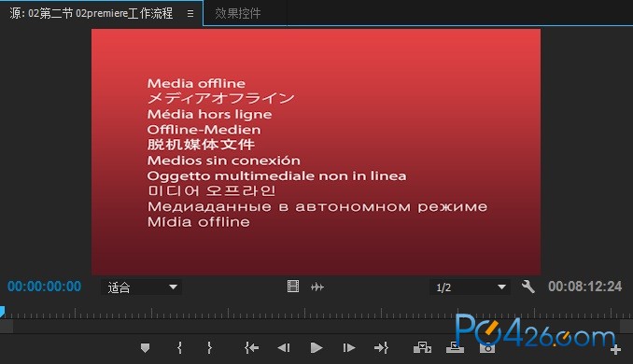Click the Add Marker icon

pyautogui.click(x=146, y=347)
